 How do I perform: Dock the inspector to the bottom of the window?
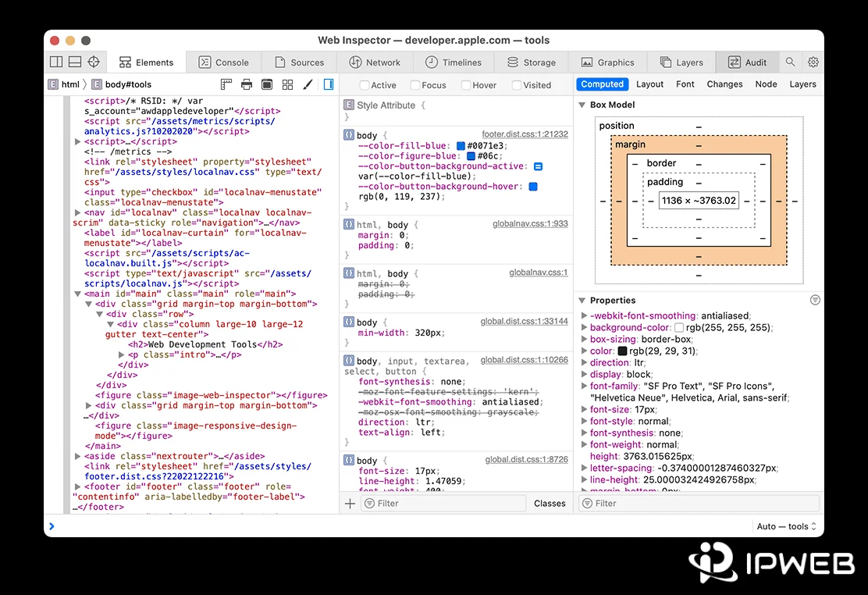point(75,62)
